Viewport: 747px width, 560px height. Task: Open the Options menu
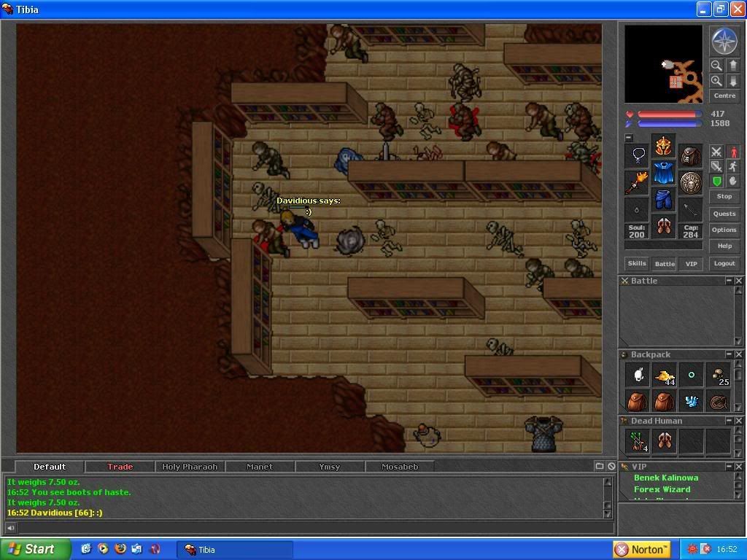[x=724, y=230]
